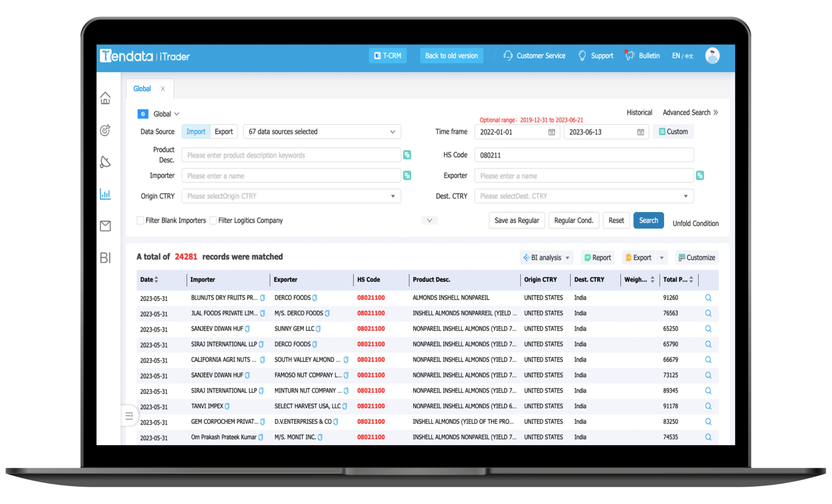Switch Data Source to Export
Viewport: 832px width, 504px height.
[224, 132]
